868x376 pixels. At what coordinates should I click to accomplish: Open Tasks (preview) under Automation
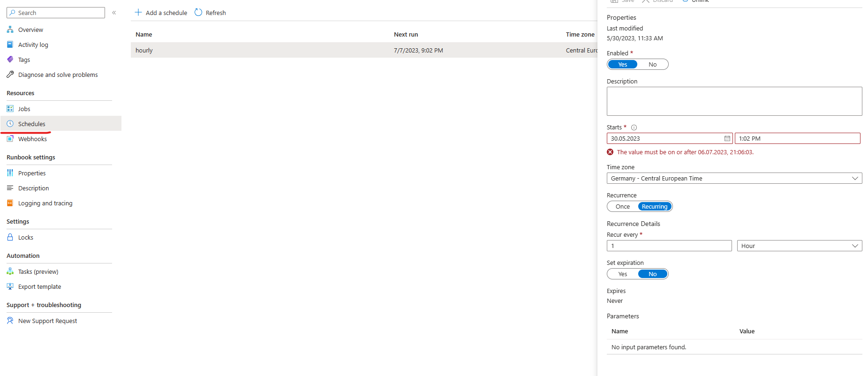point(38,271)
